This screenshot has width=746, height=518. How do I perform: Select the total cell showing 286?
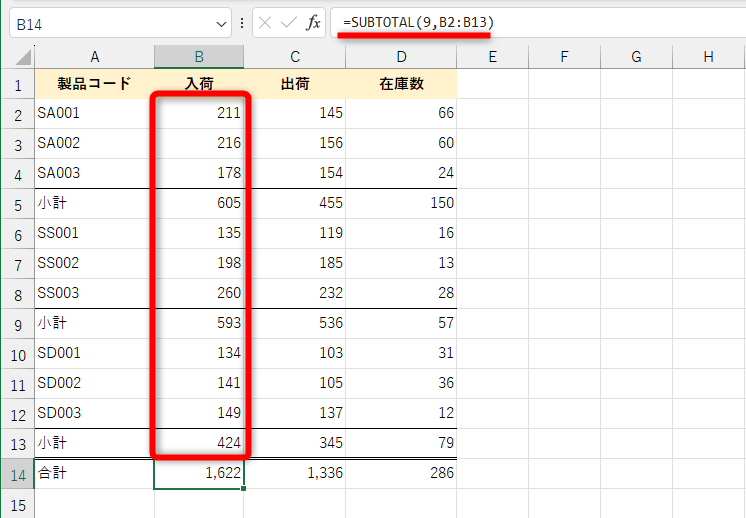pos(401,473)
